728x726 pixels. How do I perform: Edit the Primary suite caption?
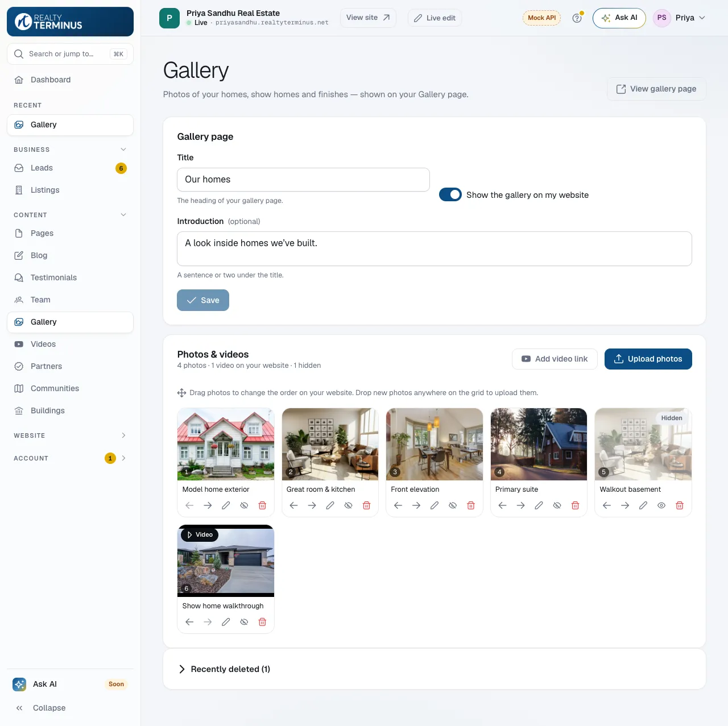[x=539, y=505]
